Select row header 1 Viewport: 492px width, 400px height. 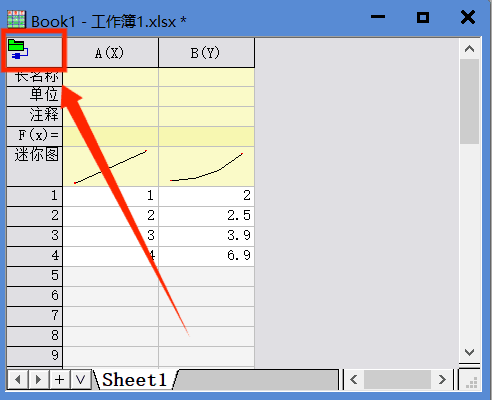35,196
